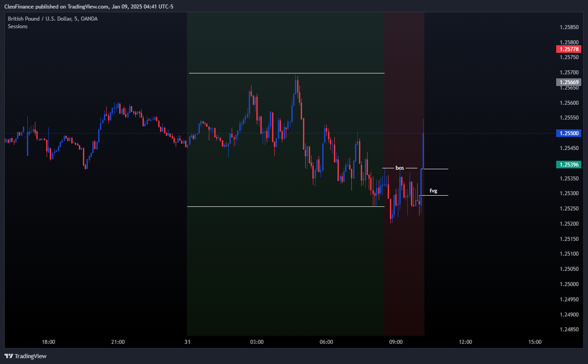Click the TradingView logo at bottom left

pyautogui.click(x=25, y=356)
